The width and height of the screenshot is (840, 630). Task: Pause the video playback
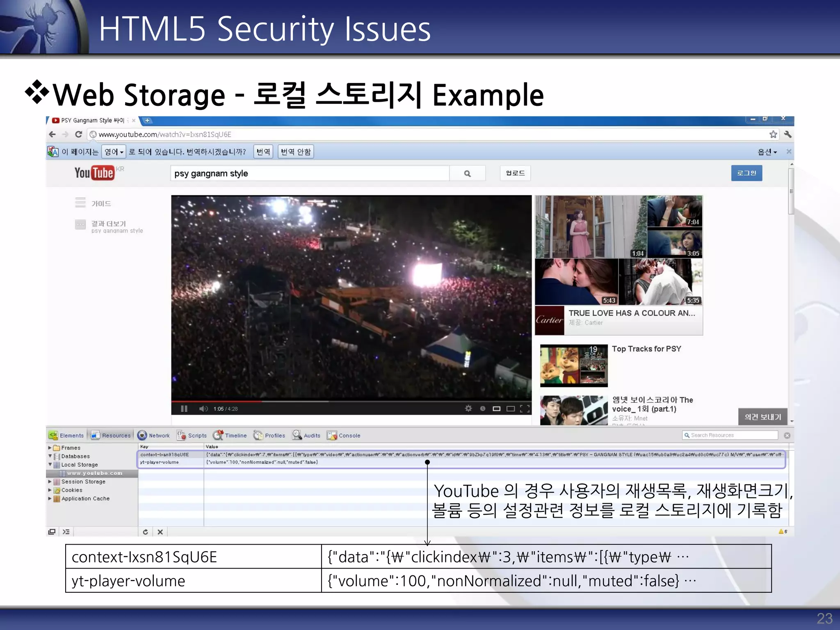click(x=184, y=409)
